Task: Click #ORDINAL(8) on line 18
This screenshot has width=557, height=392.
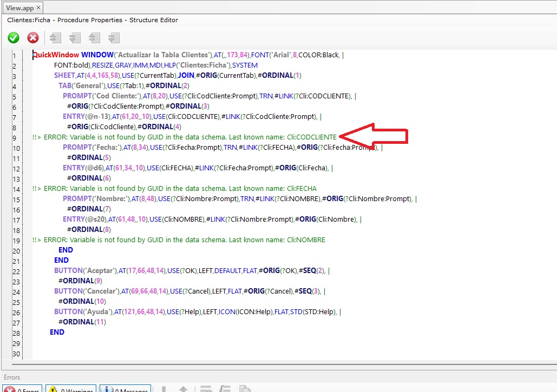Action: 89,230
